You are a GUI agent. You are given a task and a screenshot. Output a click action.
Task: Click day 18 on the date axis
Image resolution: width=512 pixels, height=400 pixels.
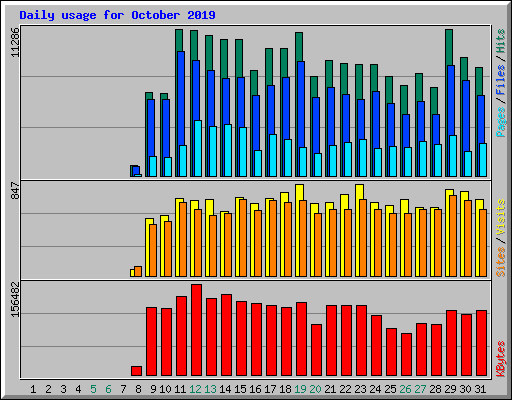(x=285, y=389)
